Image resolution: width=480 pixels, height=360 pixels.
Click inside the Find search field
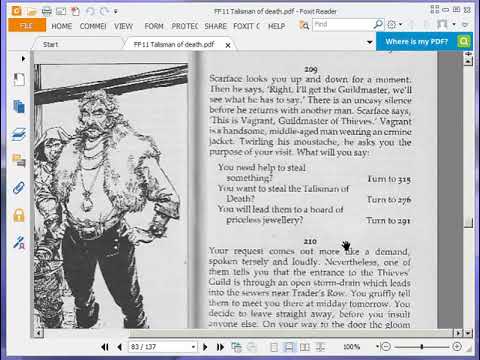343,25
